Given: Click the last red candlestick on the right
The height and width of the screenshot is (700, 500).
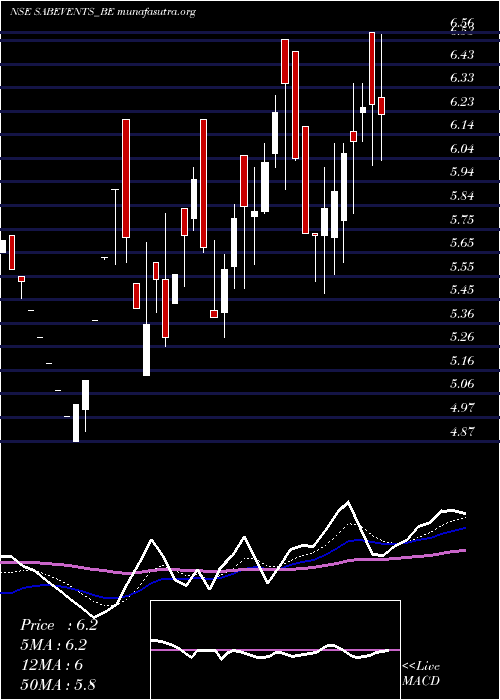Looking at the screenshot, I should [x=381, y=106].
